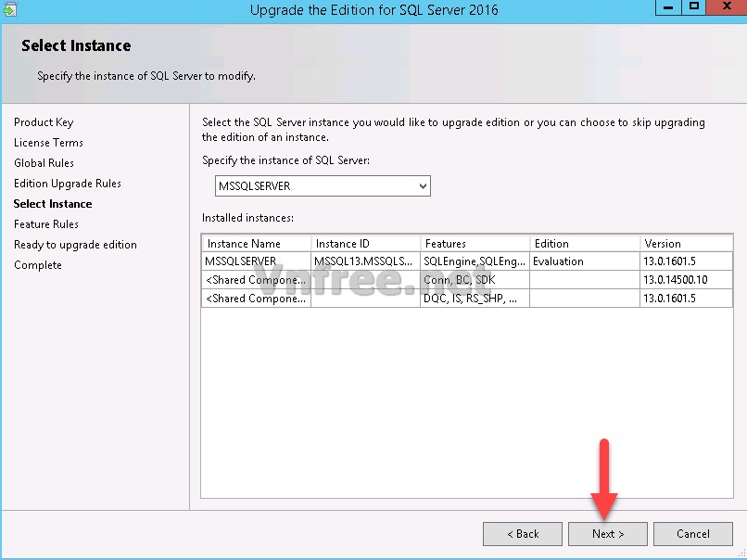Select the Ready to upgrade edition step
The image size is (747, 560).
coord(75,245)
